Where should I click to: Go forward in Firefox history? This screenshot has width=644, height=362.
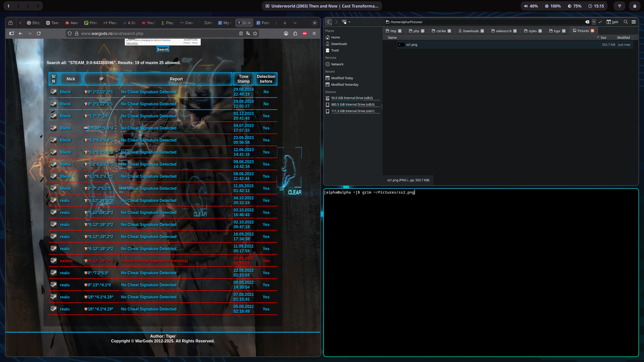point(30,33)
